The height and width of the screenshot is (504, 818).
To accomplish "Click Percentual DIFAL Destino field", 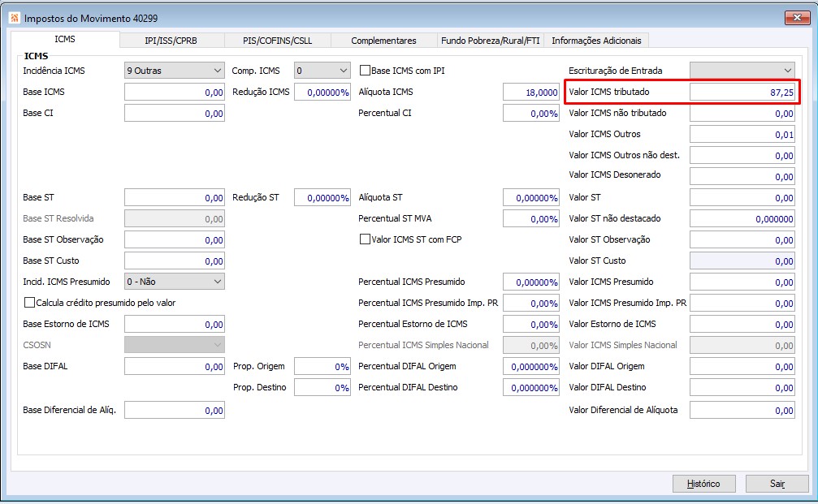I will pyautogui.click(x=531, y=387).
